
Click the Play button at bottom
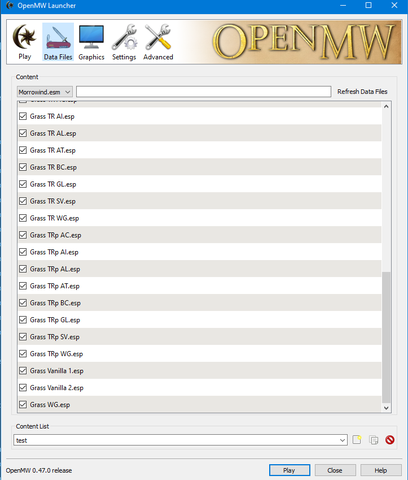(x=289, y=470)
